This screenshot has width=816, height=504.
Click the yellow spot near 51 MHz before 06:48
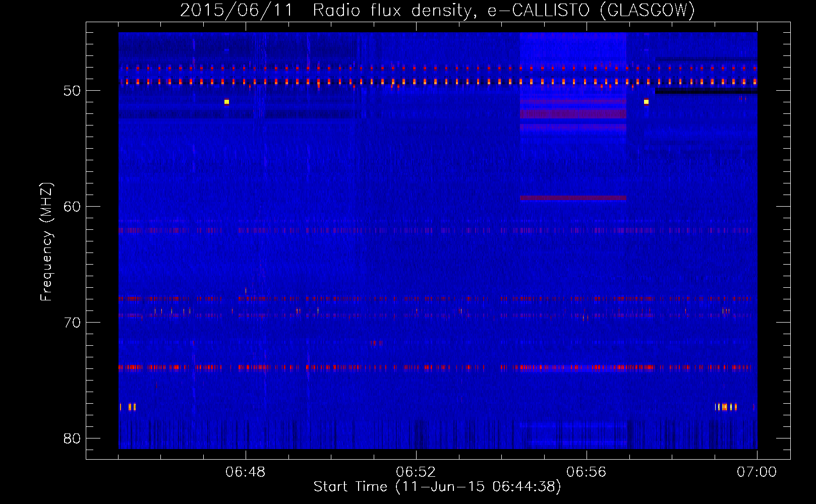pos(226,102)
